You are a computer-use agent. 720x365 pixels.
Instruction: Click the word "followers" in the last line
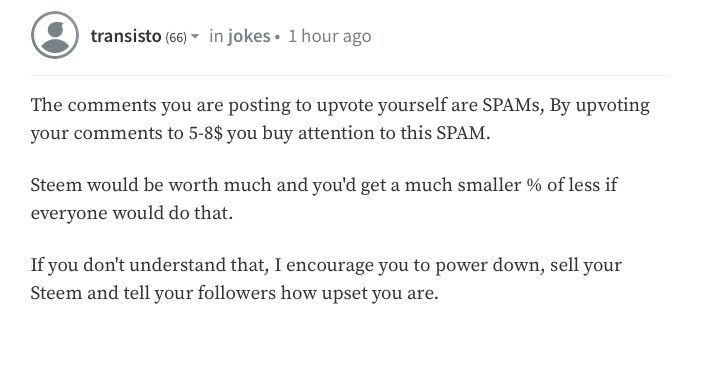pos(237,293)
